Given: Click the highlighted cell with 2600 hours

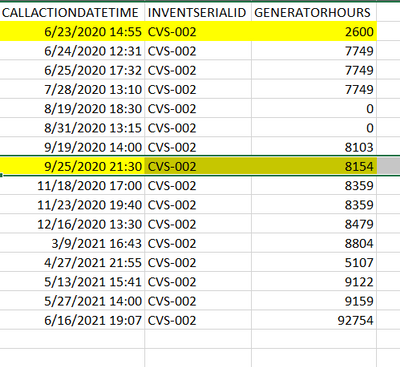Looking at the screenshot, I should (x=314, y=32).
